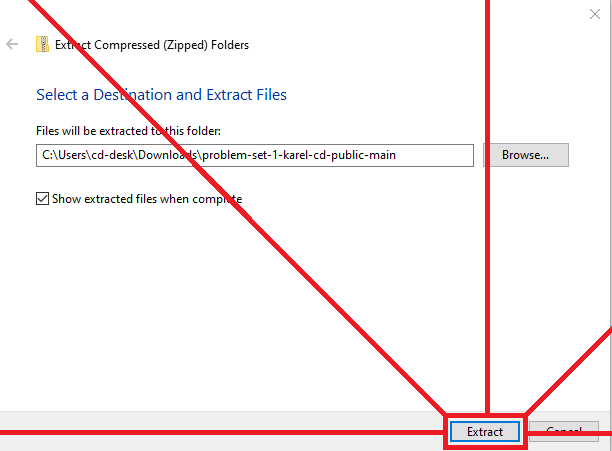Viewport: 612px width, 451px height.
Task: Click the 'C:\Users' portion of the path
Action: (60, 155)
